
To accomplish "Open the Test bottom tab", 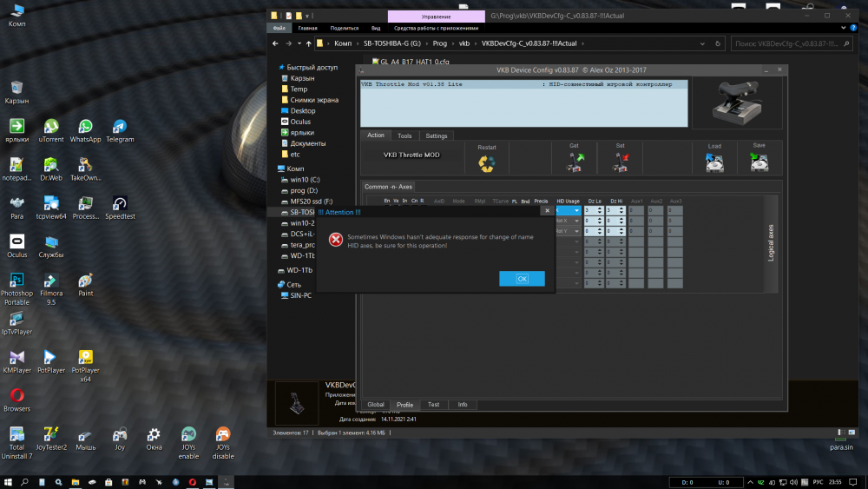I will tap(433, 405).
